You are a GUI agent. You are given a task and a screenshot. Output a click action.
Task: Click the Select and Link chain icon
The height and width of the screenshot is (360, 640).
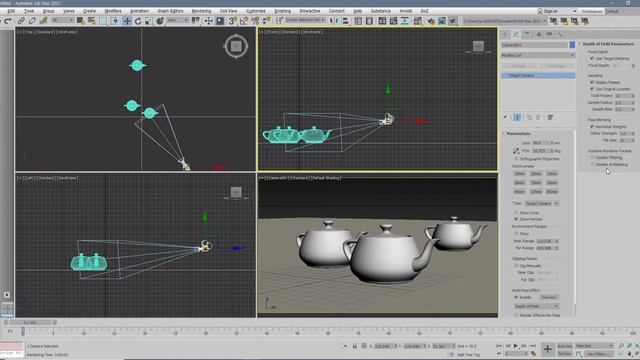coord(21,21)
